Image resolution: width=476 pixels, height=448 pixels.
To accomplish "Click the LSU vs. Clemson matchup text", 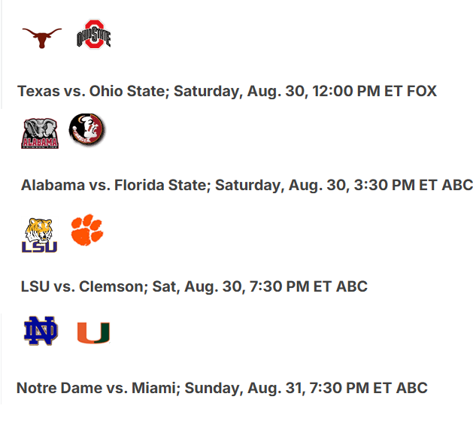I will pos(82,286).
